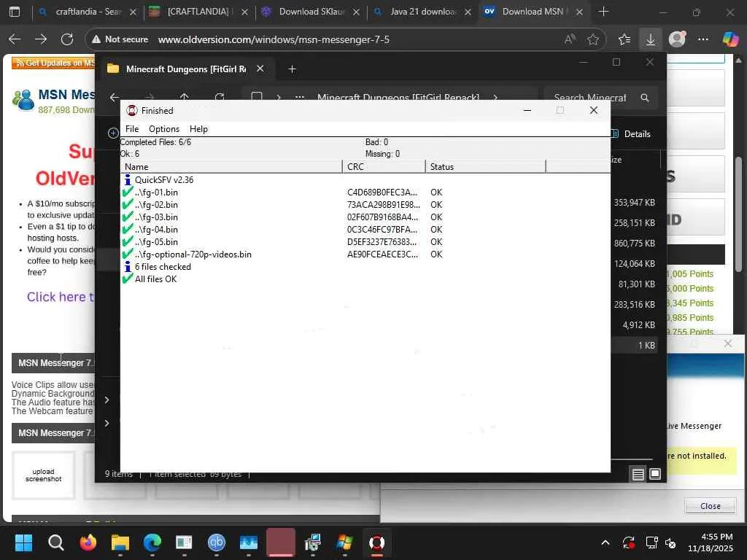The width and height of the screenshot is (747, 560).
Task: Click the 'Click here' link on webpage
Action: [60, 297]
